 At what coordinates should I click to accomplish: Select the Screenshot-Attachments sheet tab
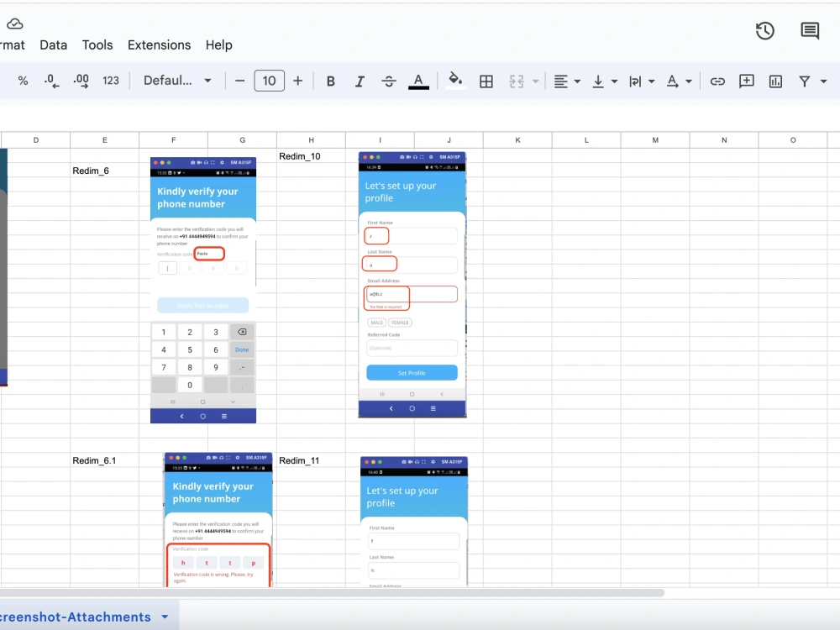76,617
